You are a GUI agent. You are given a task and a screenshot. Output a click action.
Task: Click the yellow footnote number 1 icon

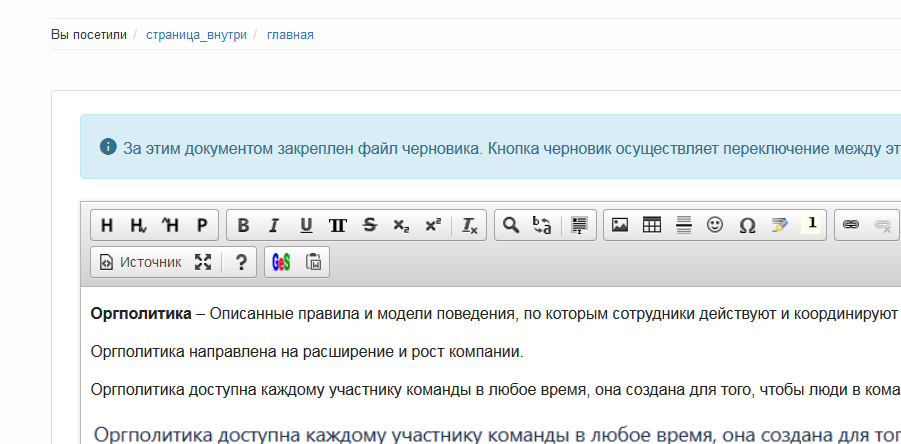click(x=810, y=225)
